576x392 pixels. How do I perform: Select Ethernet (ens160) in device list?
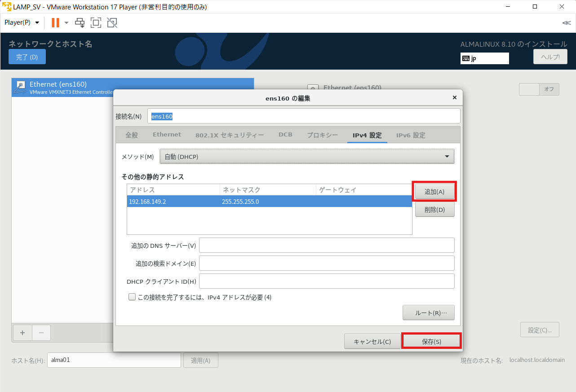[x=133, y=87]
